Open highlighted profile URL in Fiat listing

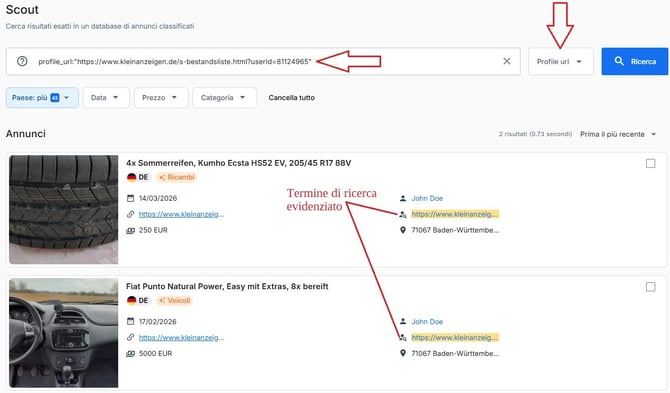[x=455, y=337]
